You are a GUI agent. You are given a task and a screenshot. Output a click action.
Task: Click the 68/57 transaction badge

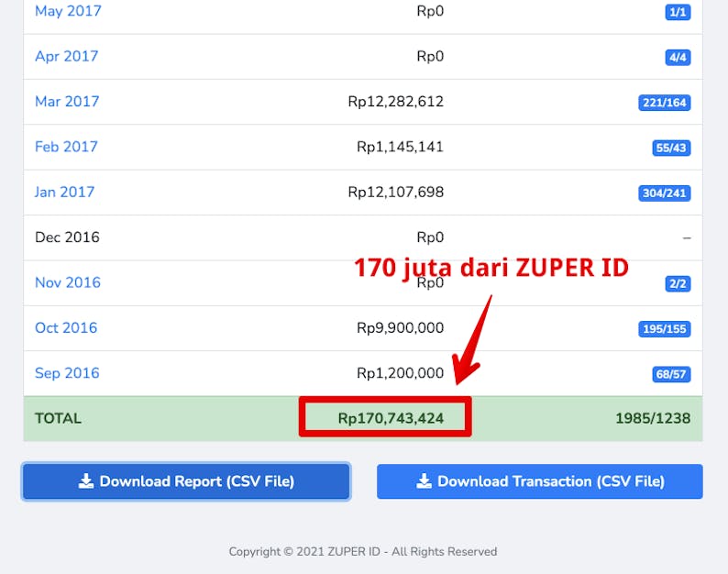point(672,375)
